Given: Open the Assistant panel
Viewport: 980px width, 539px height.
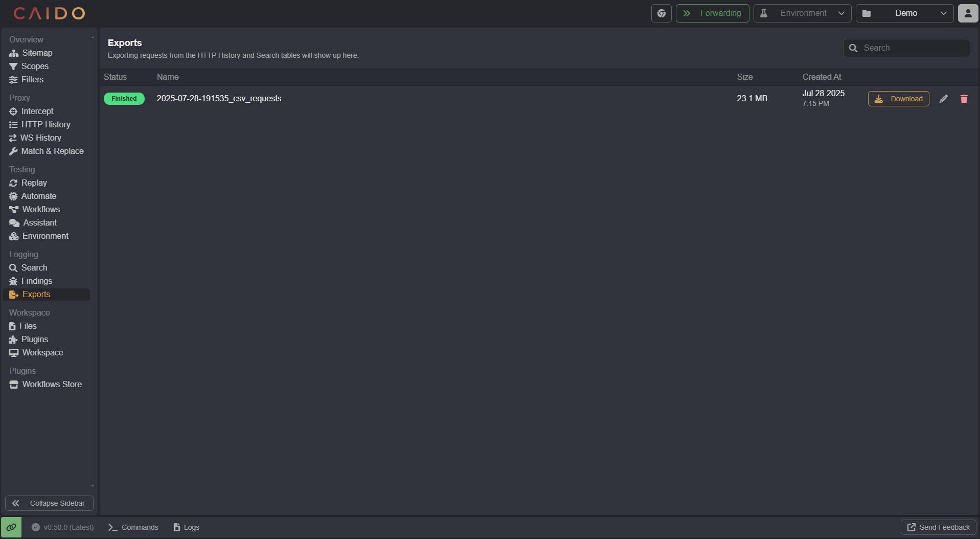Looking at the screenshot, I should pyautogui.click(x=39, y=222).
